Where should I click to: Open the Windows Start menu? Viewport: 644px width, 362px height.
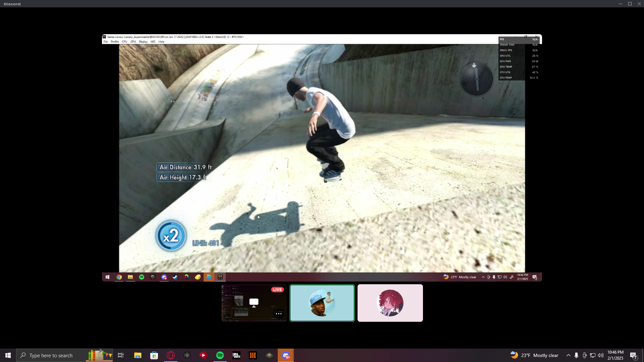pyautogui.click(x=8, y=355)
